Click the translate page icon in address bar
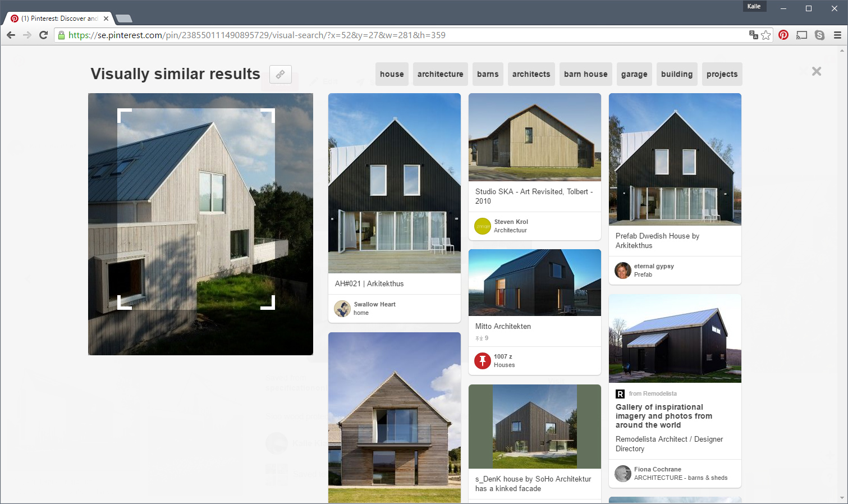This screenshot has height=504, width=848. click(754, 35)
